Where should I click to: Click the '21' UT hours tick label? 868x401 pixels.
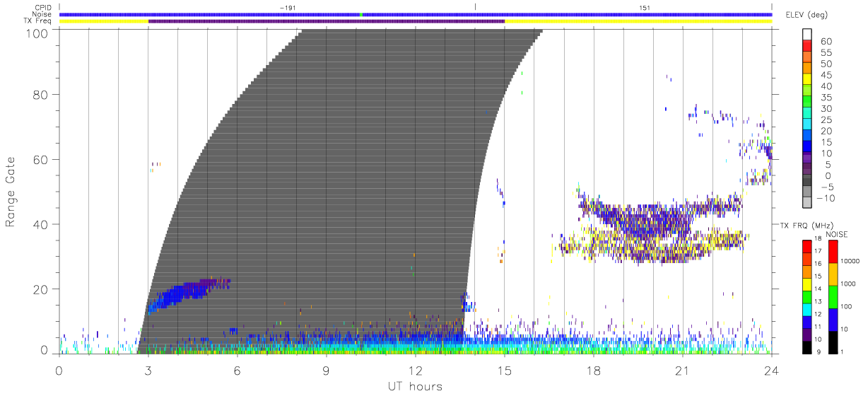click(683, 370)
